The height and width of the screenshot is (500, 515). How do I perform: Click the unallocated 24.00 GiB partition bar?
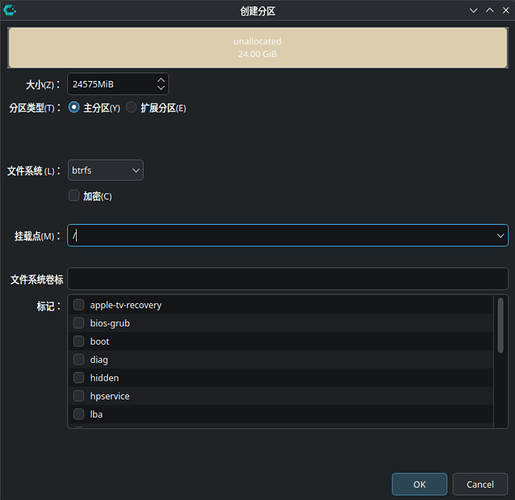(258, 48)
